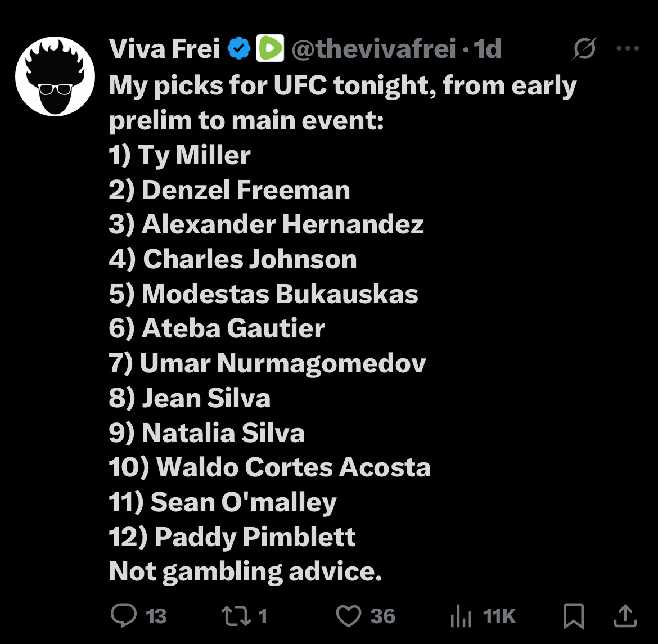Image resolution: width=658 pixels, height=644 pixels.
Task: Open view analytics bar chart icon
Action: 461,616
